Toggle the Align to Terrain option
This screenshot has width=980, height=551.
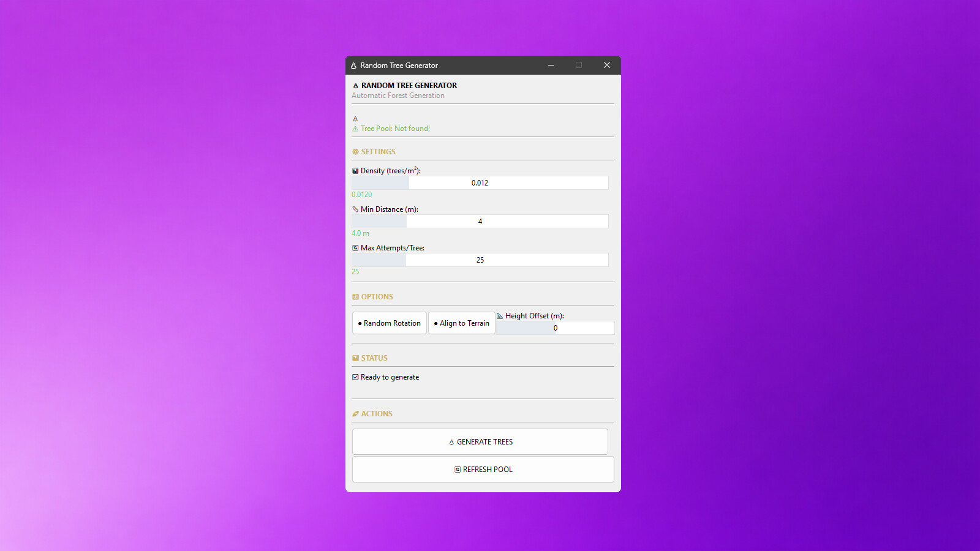point(461,323)
